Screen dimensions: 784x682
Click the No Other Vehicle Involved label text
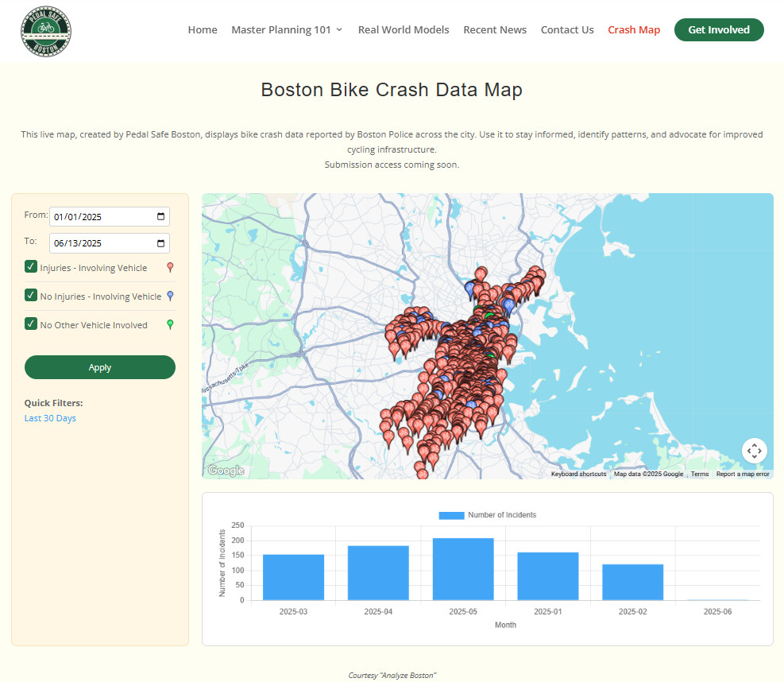pyautogui.click(x=94, y=325)
